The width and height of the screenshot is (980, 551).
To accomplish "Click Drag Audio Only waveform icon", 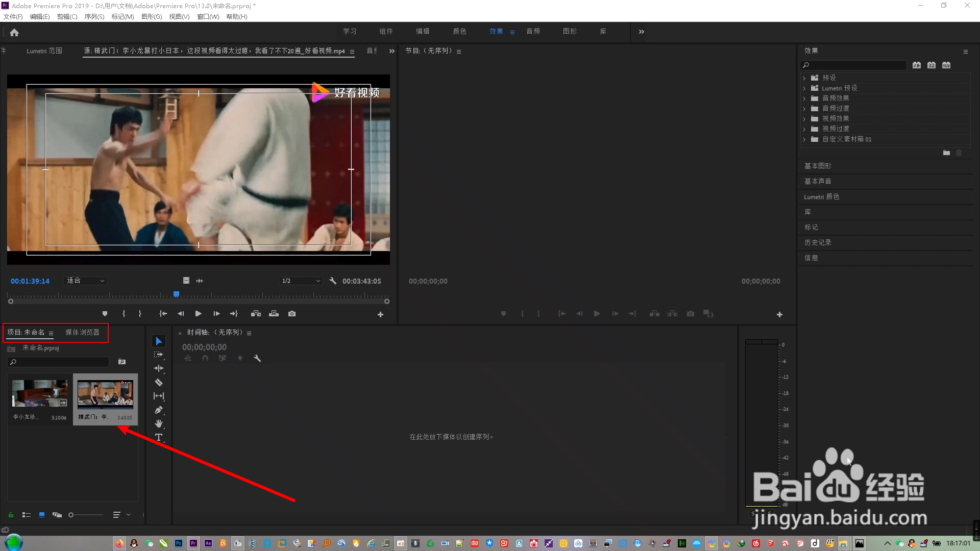I will 200,281.
